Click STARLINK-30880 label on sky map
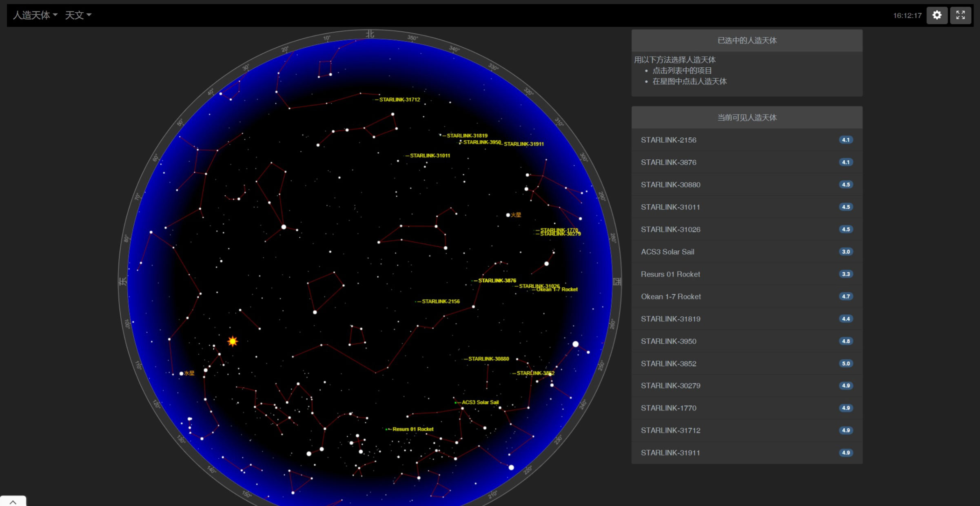Image resolution: width=980 pixels, height=506 pixels. 488,359
